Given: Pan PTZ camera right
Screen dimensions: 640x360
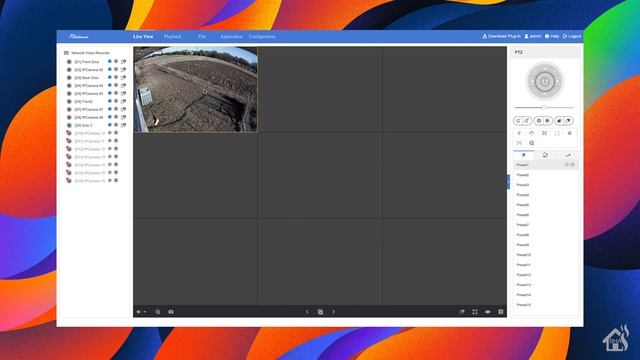Looking at the screenshot, I should click(558, 81).
